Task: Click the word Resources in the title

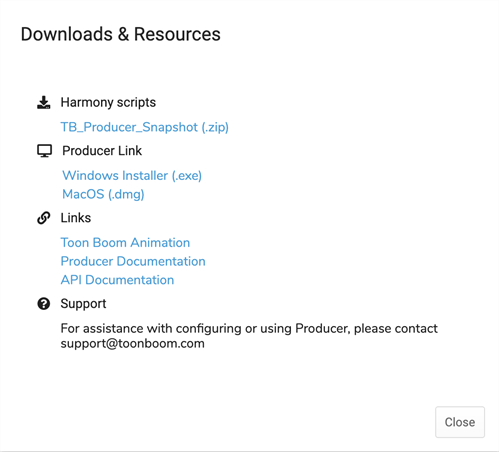Action: (177, 34)
